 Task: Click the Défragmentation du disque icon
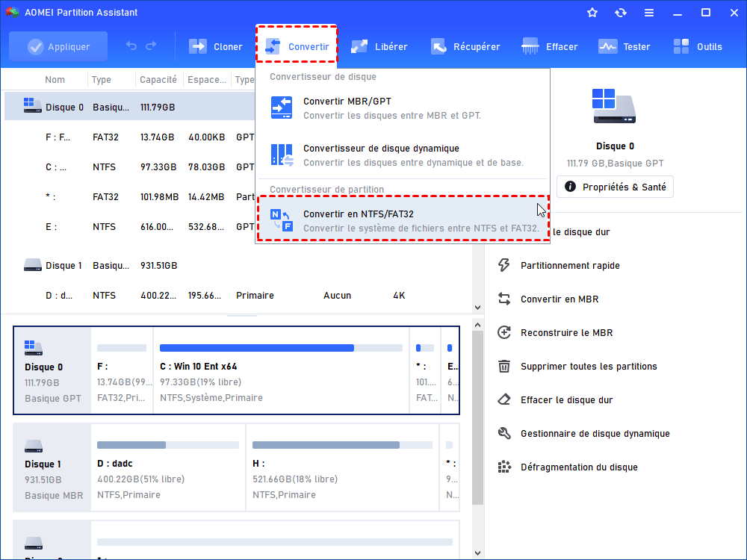tap(504, 467)
